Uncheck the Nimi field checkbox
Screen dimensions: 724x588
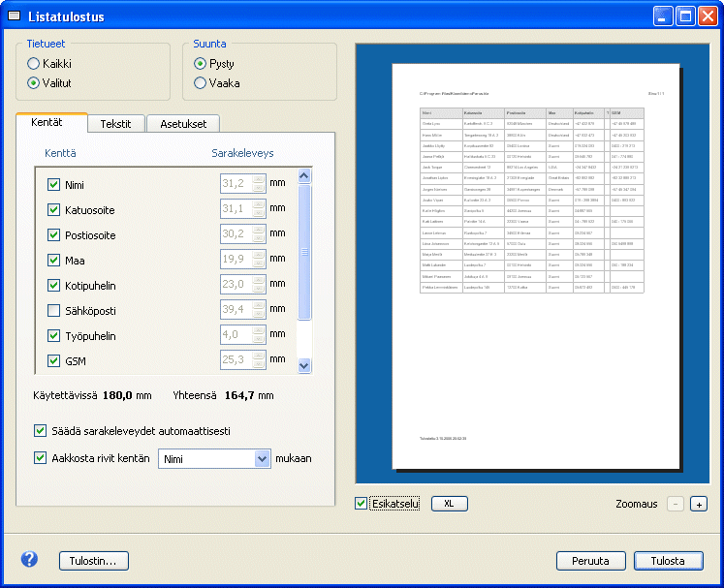tap(54, 184)
